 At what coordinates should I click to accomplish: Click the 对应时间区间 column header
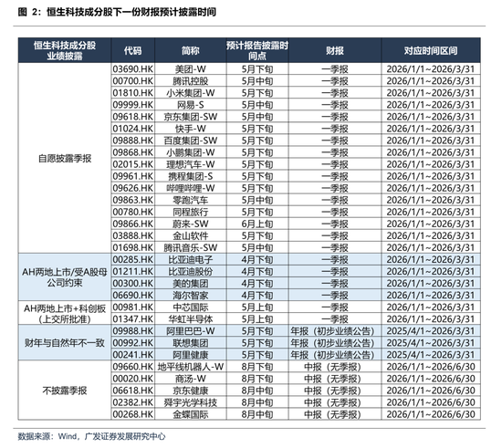[431, 50]
